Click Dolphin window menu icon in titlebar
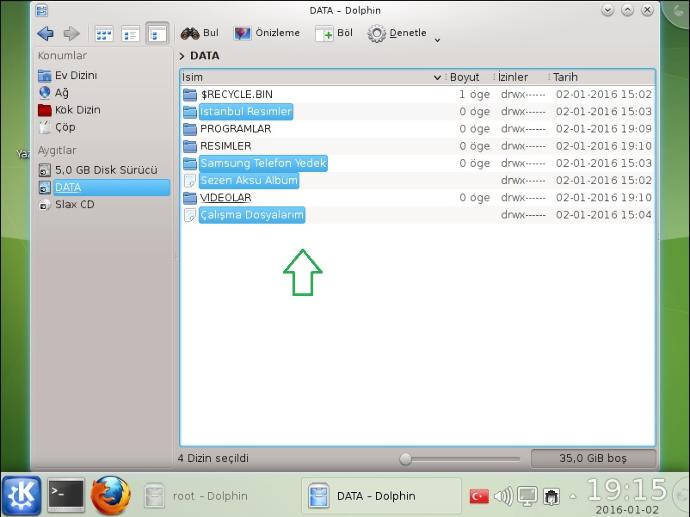This screenshot has height=517, width=690. [42, 10]
